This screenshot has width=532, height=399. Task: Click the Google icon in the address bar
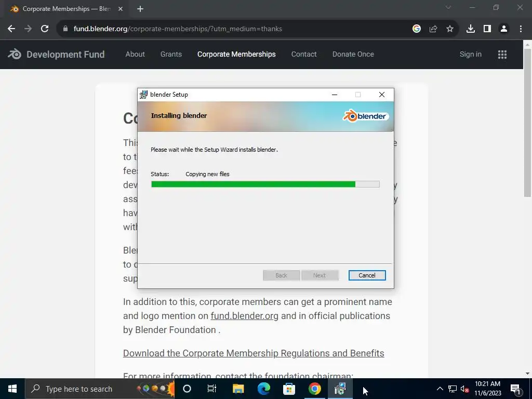point(417,29)
